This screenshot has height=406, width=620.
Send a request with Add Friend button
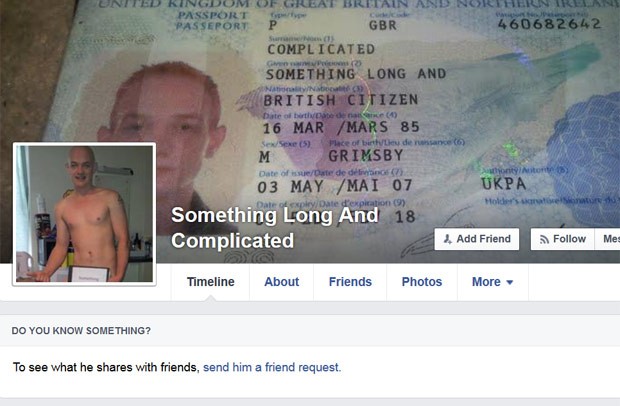pos(476,239)
